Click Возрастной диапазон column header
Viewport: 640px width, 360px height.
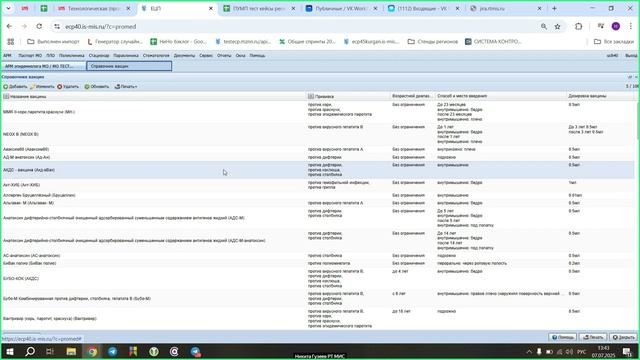[x=412, y=96]
